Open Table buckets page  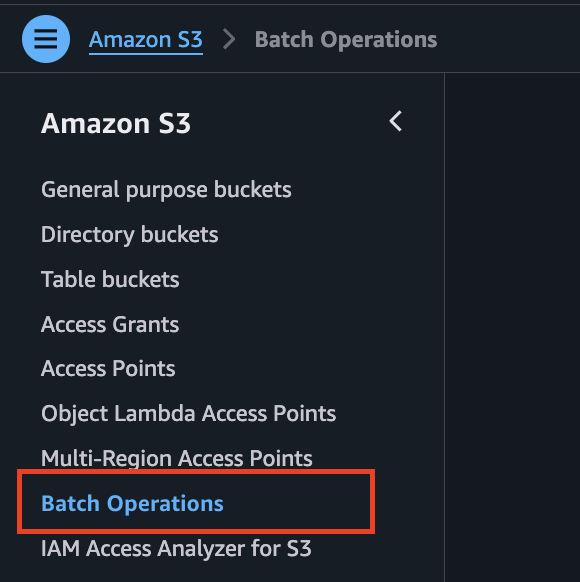(x=110, y=279)
